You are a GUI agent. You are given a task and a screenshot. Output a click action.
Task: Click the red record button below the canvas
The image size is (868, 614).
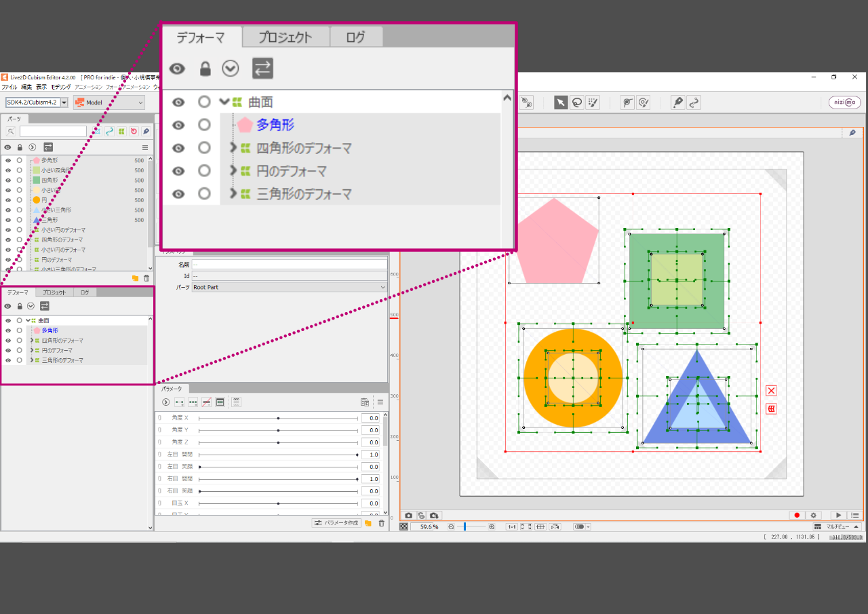(x=797, y=516)
